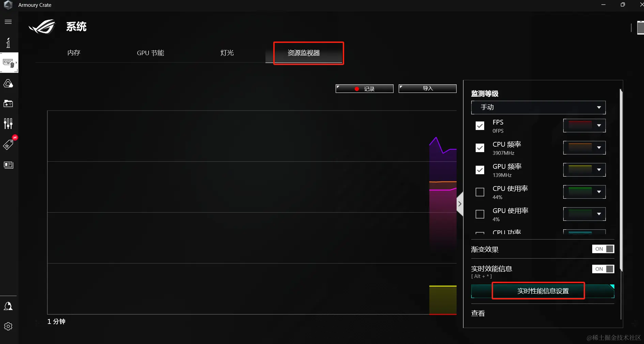Click the 44% CPU usage value

[497, 197]
